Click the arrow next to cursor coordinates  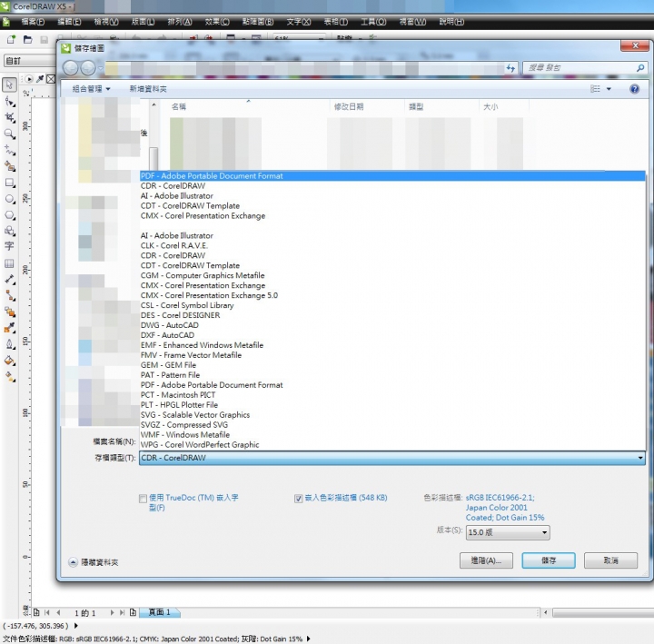click(76, 626)
